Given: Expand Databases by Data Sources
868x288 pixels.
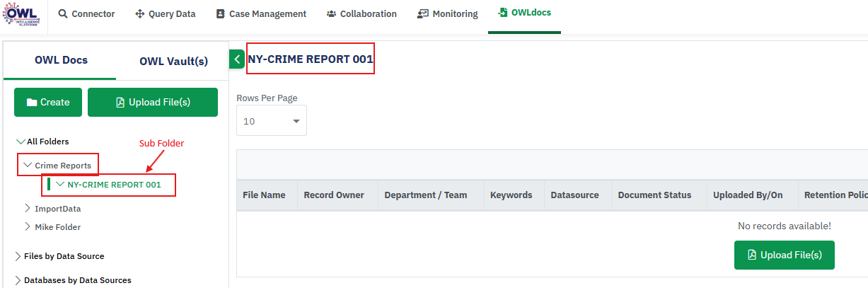Looking at the screenshot, I should (18, 280).
